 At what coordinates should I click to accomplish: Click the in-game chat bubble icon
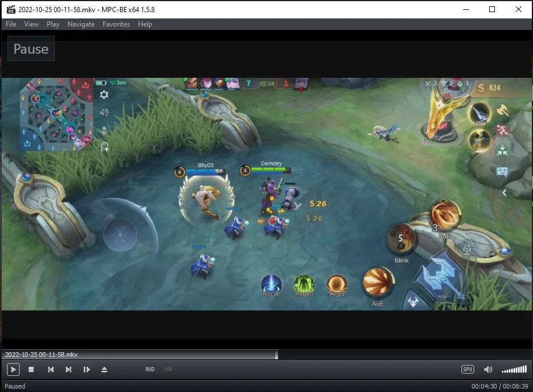click(502, 172)
